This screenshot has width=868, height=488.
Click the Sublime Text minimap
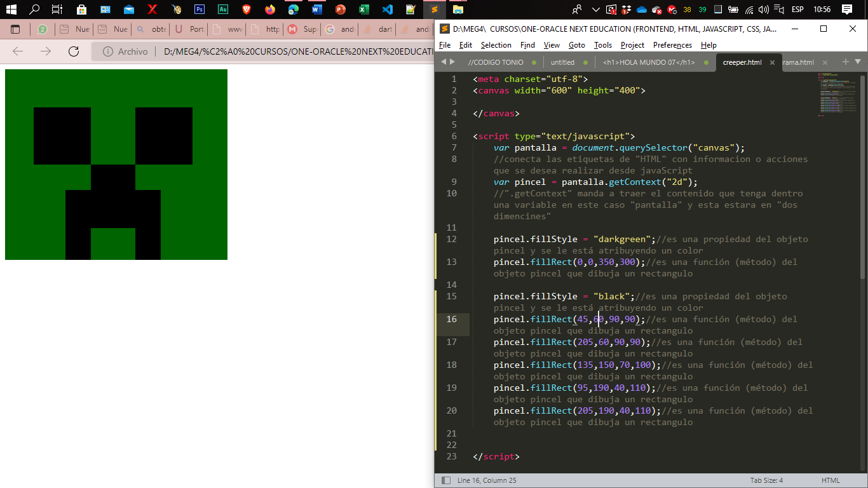coord(837,95)
